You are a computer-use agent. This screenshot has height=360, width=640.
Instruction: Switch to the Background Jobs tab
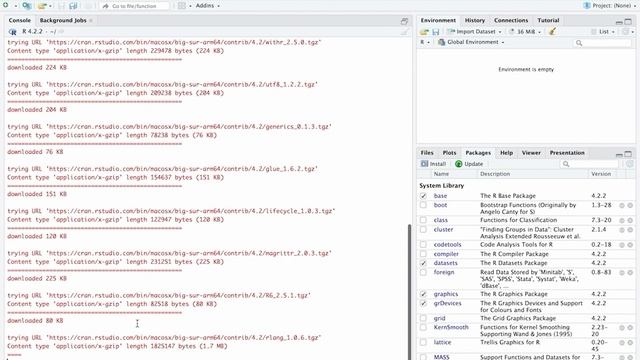pyautogui.click(x=63, y=20)
